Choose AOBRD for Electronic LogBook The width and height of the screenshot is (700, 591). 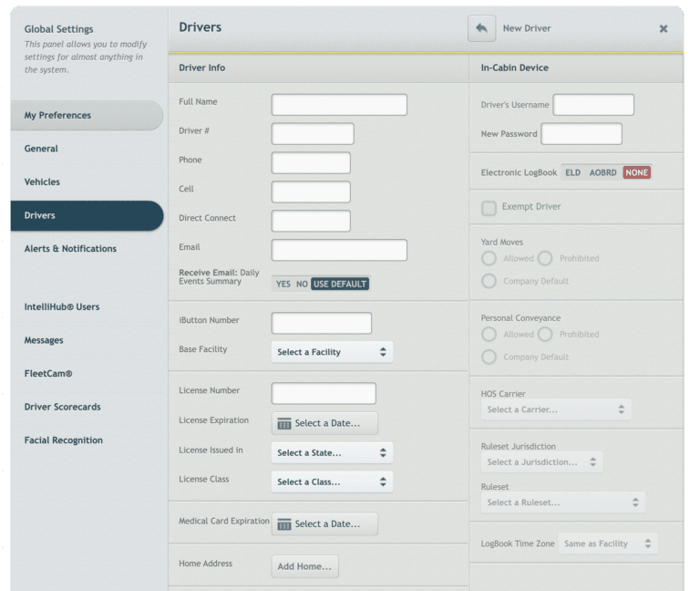tap(602, 172)
